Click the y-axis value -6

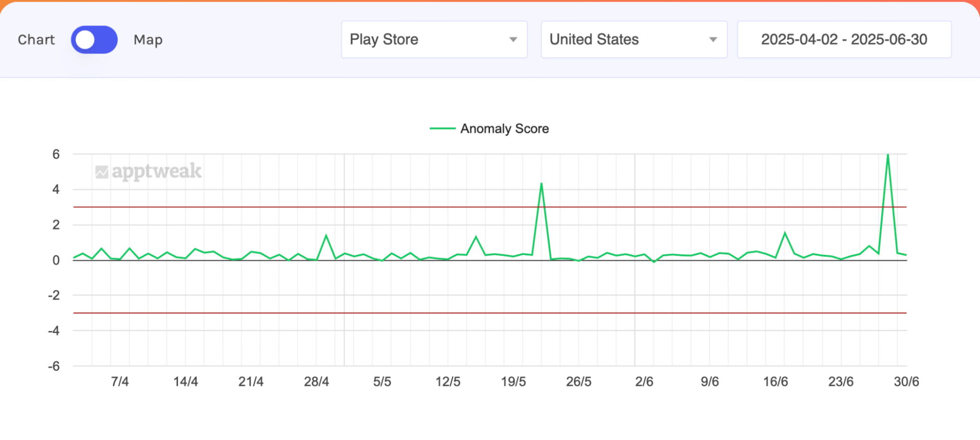(54, 366)
